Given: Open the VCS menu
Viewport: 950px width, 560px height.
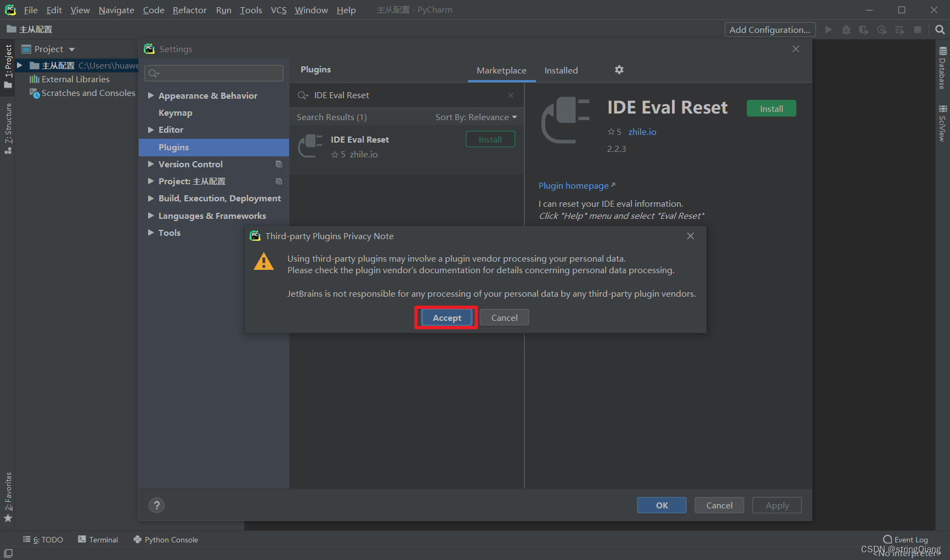Looking at the screenshot, I should pos(279,10).
